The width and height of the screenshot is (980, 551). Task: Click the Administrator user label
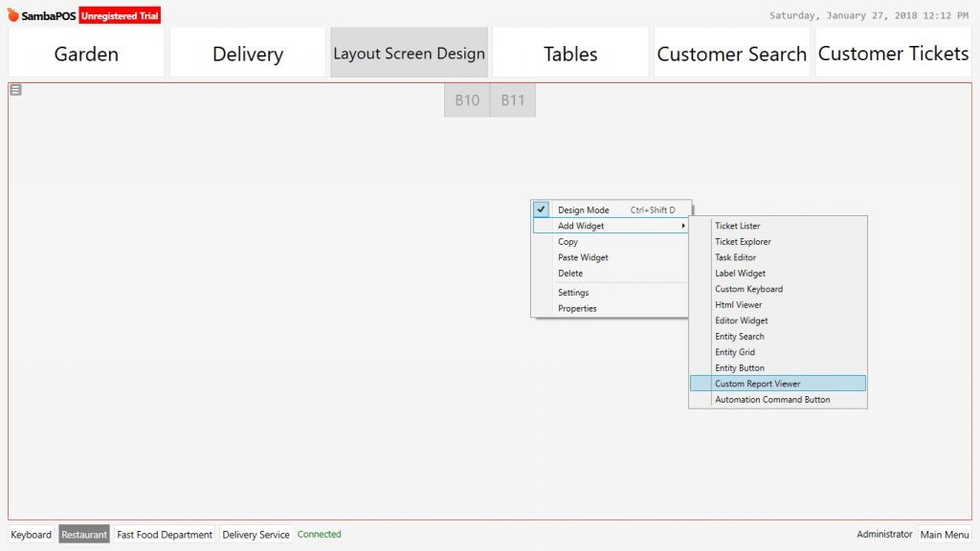click(884, 534)
